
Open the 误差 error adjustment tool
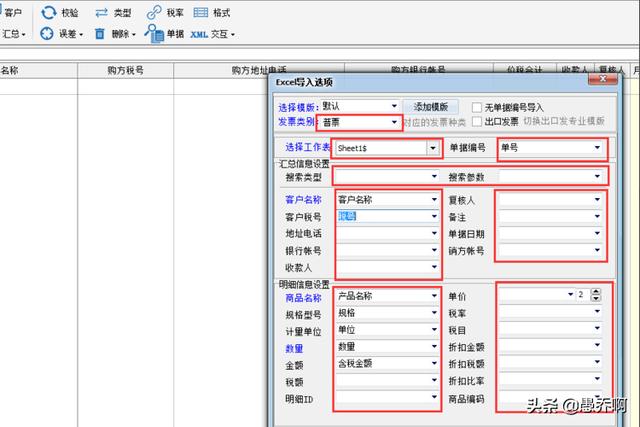(47, 33)
